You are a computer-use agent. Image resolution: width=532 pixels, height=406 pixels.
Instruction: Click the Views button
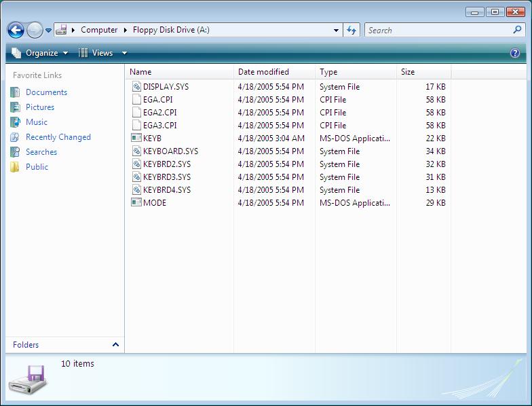click(96, 53)
